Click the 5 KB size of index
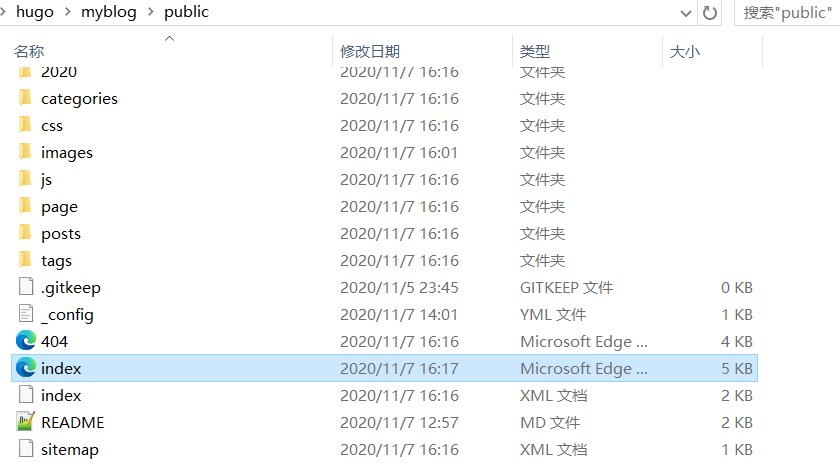The image size is (840, 471). pos(737,368)
